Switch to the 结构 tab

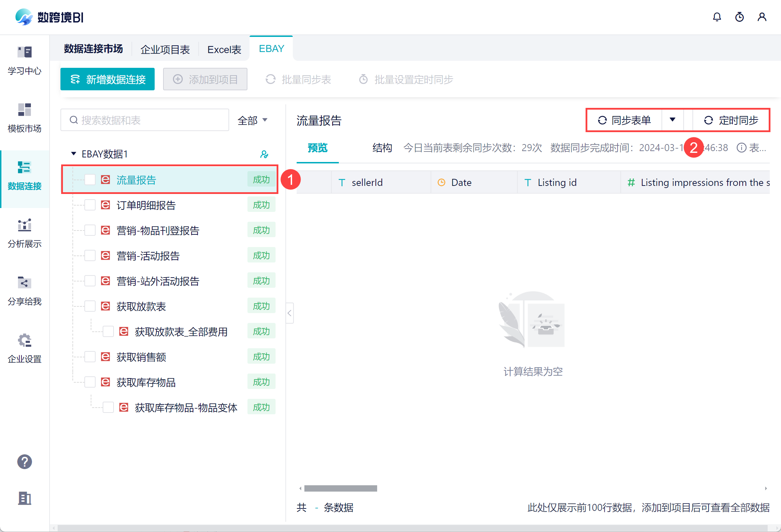point(382,148)
